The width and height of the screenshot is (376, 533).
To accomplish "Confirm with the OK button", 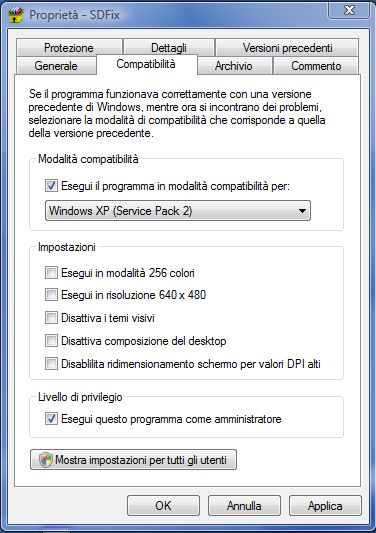I will (x=163, y=506).
